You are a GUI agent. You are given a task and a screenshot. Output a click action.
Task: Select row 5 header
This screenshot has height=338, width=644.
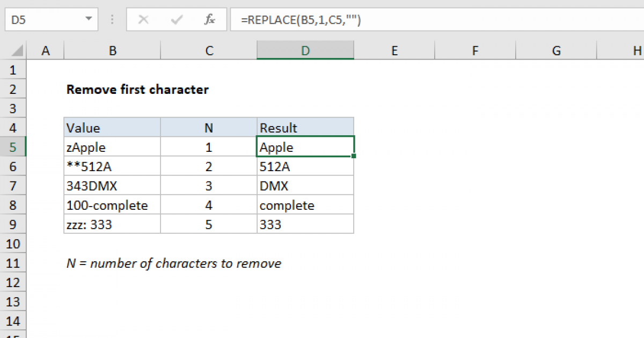pyautogui.click(x=13, y=147)
